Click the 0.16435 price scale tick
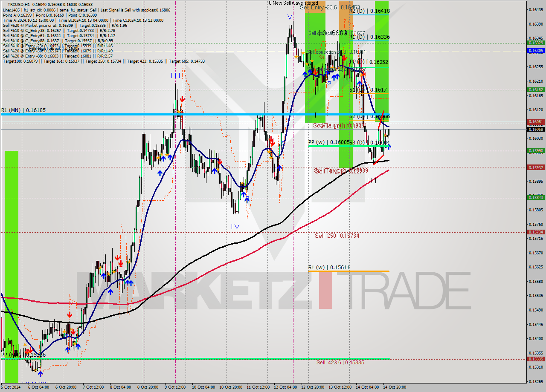The width and height of the screenshot is (546, 392). pos(535,9)
